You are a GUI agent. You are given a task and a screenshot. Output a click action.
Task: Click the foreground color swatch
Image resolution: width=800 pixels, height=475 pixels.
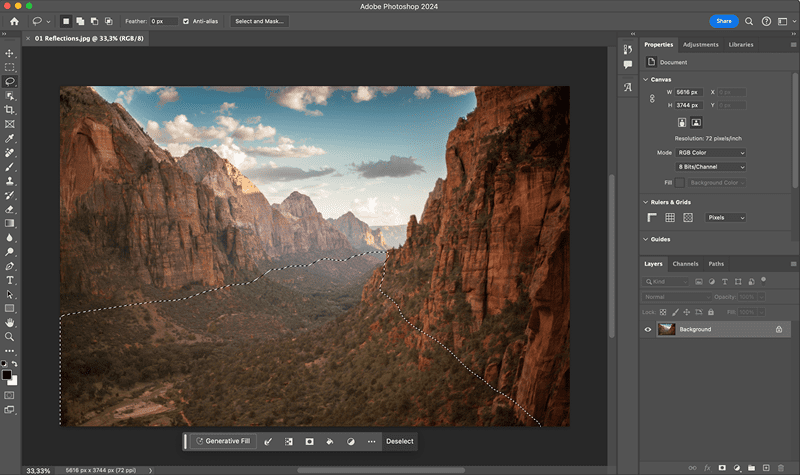(6, 375)
